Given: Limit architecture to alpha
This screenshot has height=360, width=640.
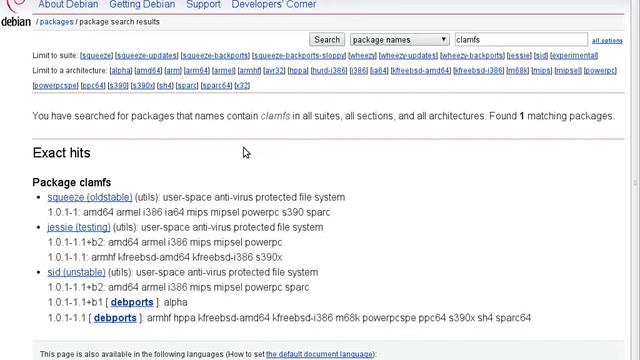Looking at the screenshot, I should click(121, 71).
